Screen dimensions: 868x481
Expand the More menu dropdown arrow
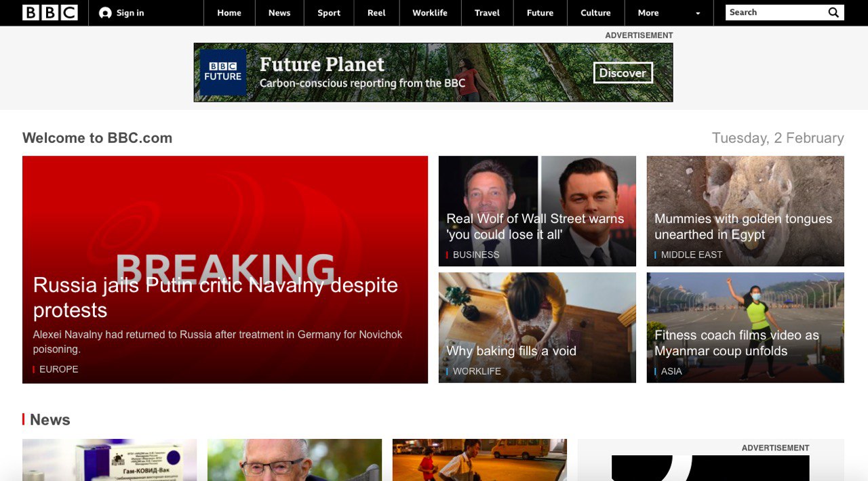click(x=698, y=14)
